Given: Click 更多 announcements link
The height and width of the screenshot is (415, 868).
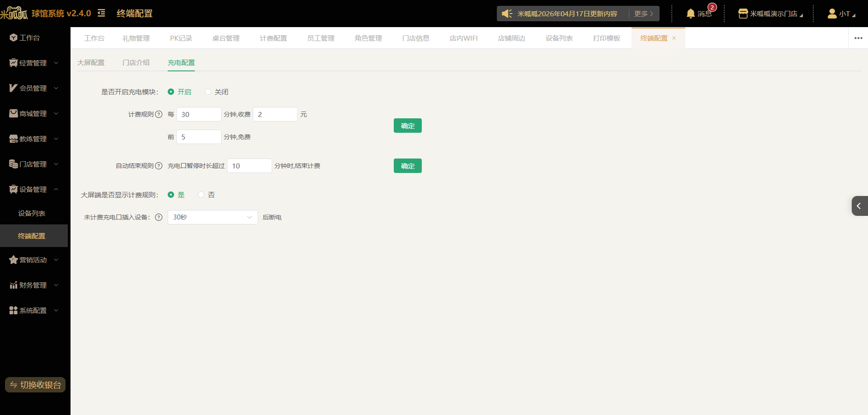Looking at the screenshot, I should (644, 14).
